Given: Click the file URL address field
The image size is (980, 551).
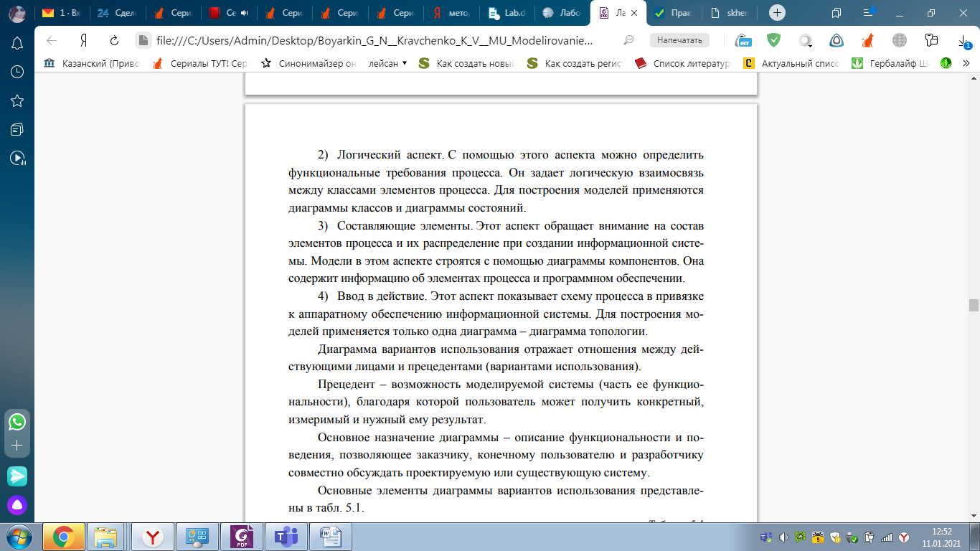Looking at the screenshot, I should [375, 40].
